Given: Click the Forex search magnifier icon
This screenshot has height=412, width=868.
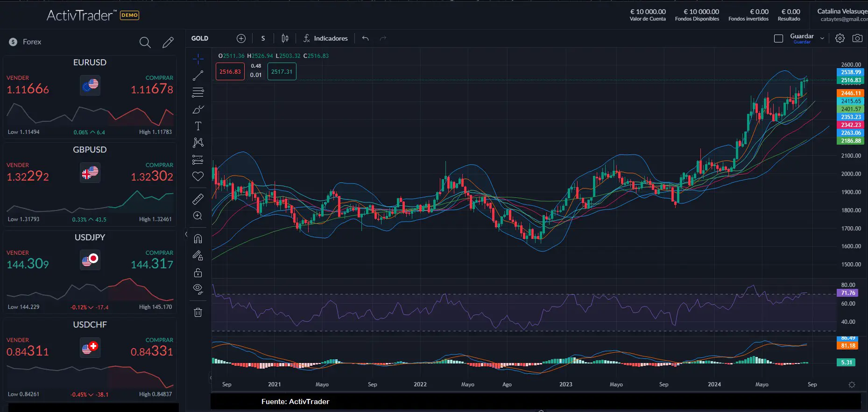Looking at the screenshot, I should [145, 42].
